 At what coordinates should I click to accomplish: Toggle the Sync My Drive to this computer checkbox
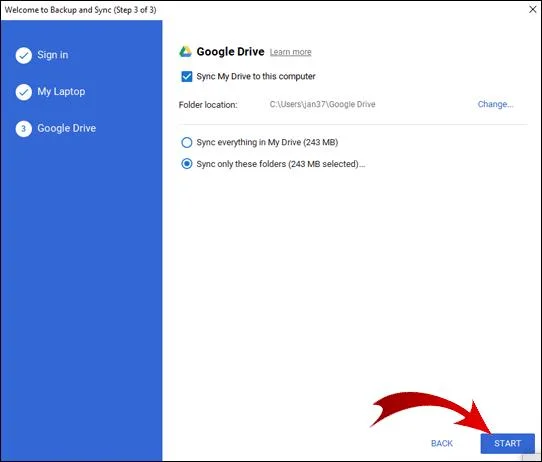coord(187,76)
